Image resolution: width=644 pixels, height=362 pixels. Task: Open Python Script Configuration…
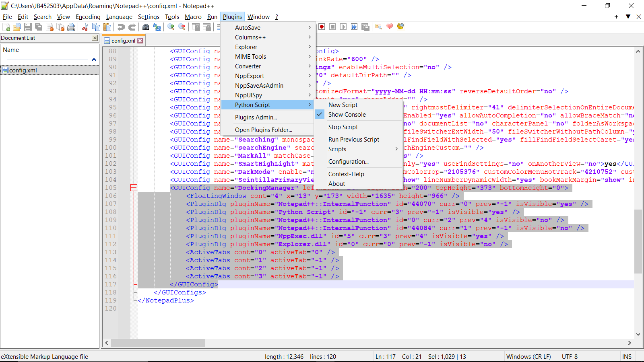coord(358,162)
